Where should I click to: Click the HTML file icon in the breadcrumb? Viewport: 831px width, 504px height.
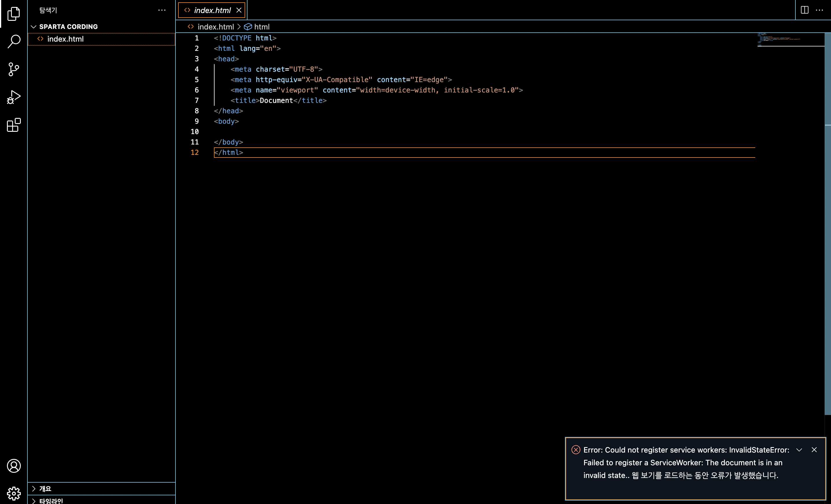point(191,26)
